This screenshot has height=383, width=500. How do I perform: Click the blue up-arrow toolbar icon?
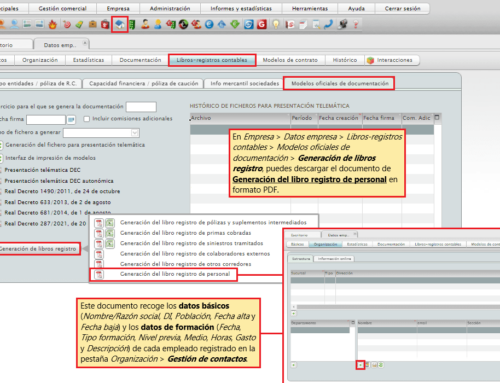tap(222, 24)
